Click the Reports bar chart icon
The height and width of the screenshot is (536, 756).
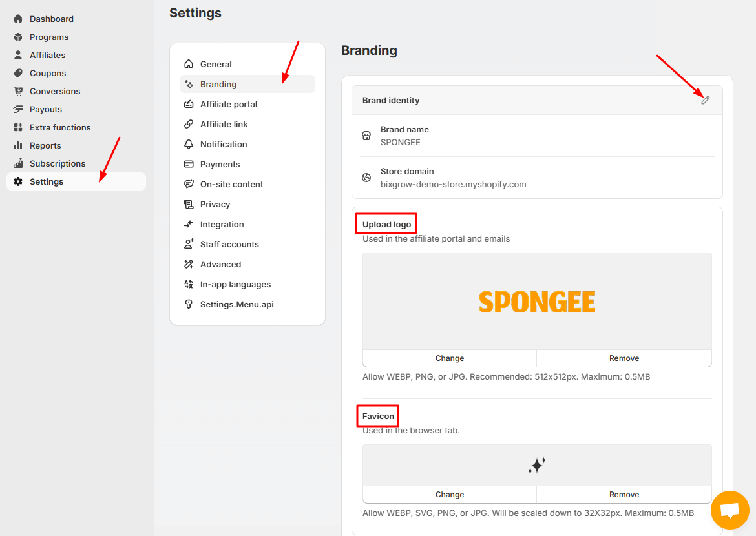coord(18,145)
